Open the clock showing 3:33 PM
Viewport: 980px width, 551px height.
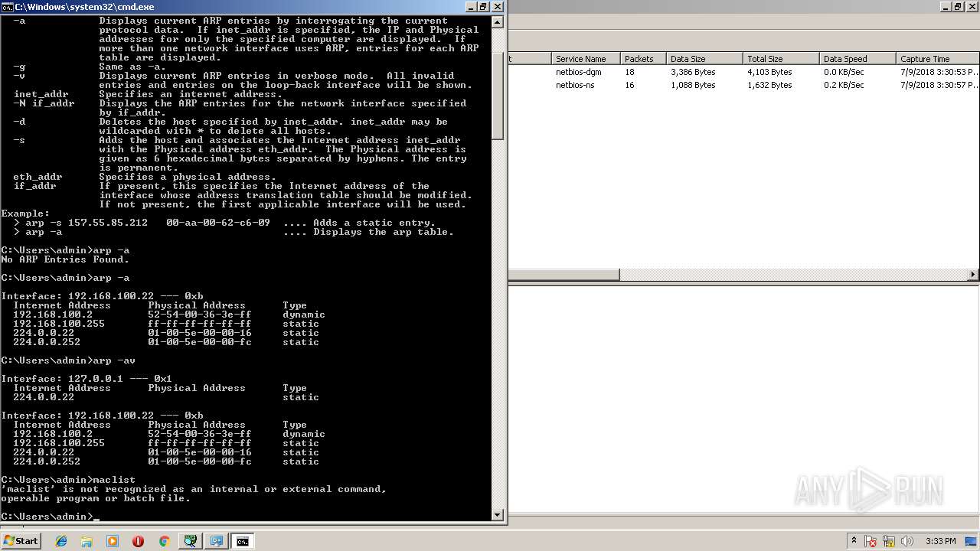[x=940, y=541]
